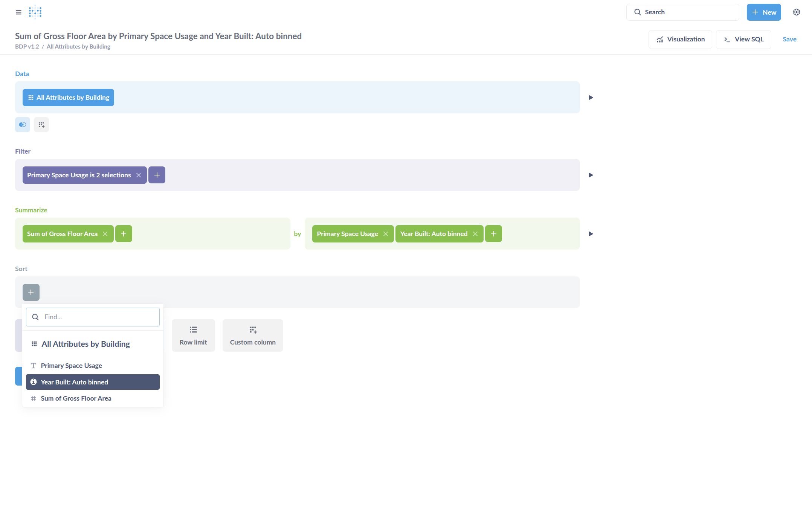Click the Metabase logo home icon

[35, 12]
